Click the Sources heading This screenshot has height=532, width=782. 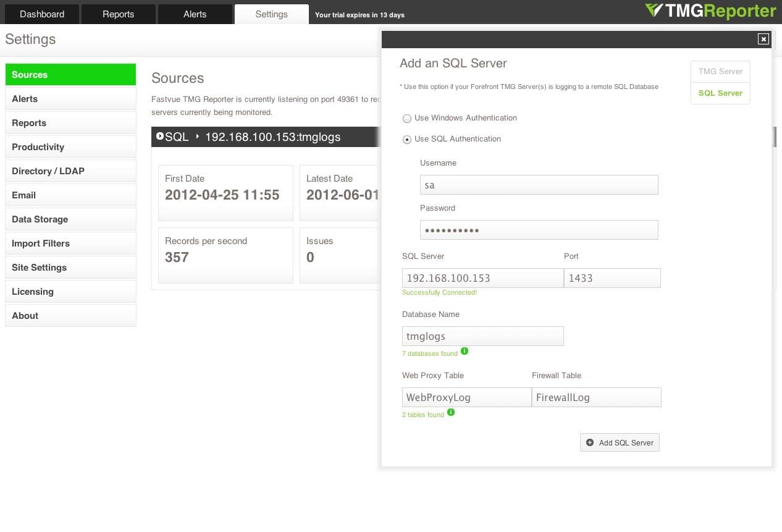click(x=178, y=78)
